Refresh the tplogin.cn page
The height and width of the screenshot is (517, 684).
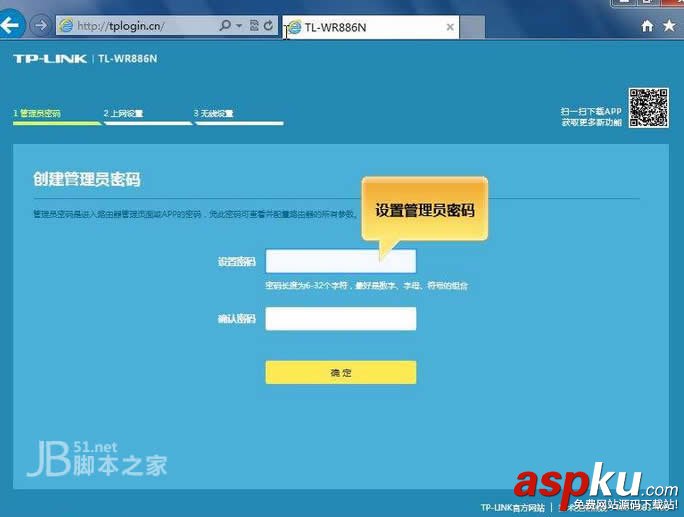click(x=268, y=25)
